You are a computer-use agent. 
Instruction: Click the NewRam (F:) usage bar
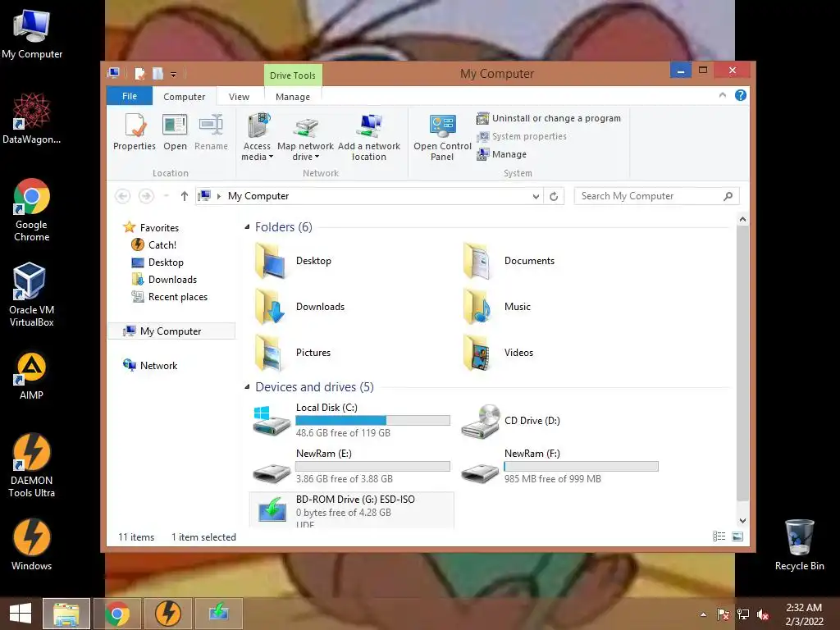point(582,467)
